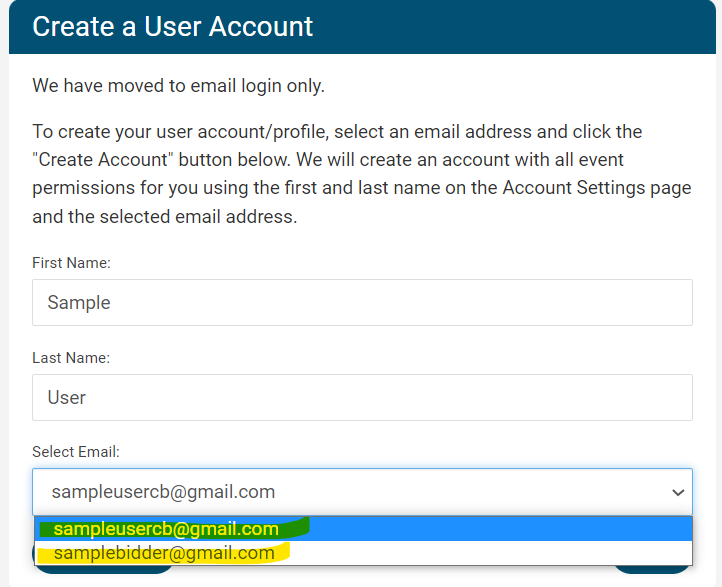Click the "Select Email:" label
This screenshot has width=722, height=587.
click(76, 452)
